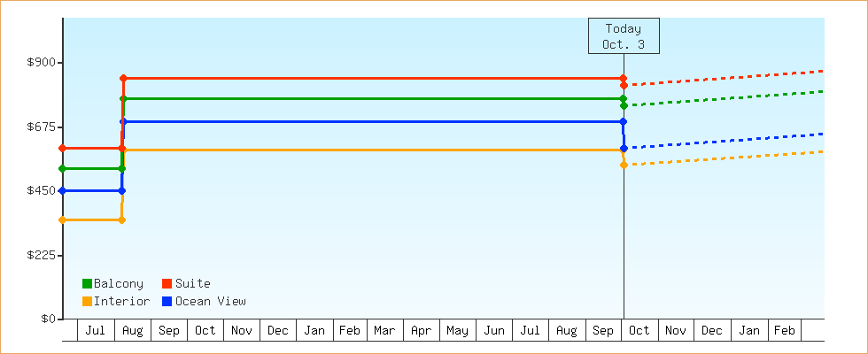Select the Ocean View legend label
The height and width of the screenshot is (354, 868).
pyautogui.click(x=210, y=301)
